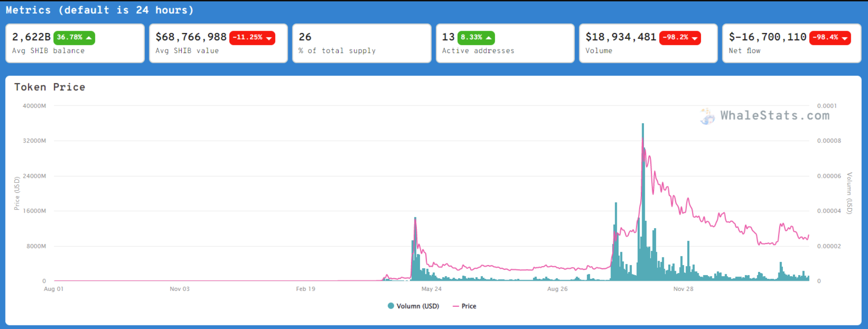Click the red down arrow beside -11.25%
Screen dimensions: 868x329
[x=269, y=38]
